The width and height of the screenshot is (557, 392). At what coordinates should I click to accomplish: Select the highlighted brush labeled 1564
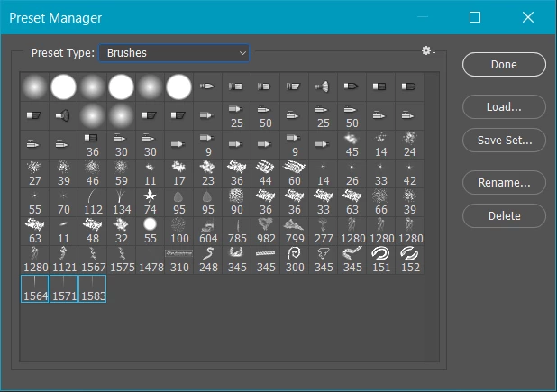click(35, 288)
